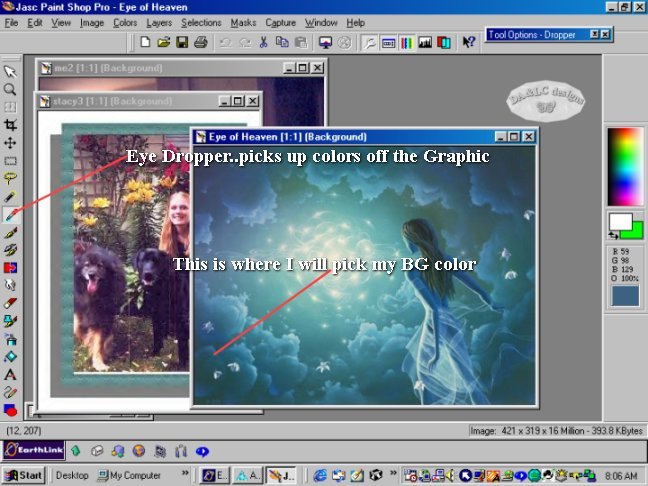Screen dimensions: 648x486
Task: Launch Internet Explorer from Quick Launch
Action: (x=320, y=476)
